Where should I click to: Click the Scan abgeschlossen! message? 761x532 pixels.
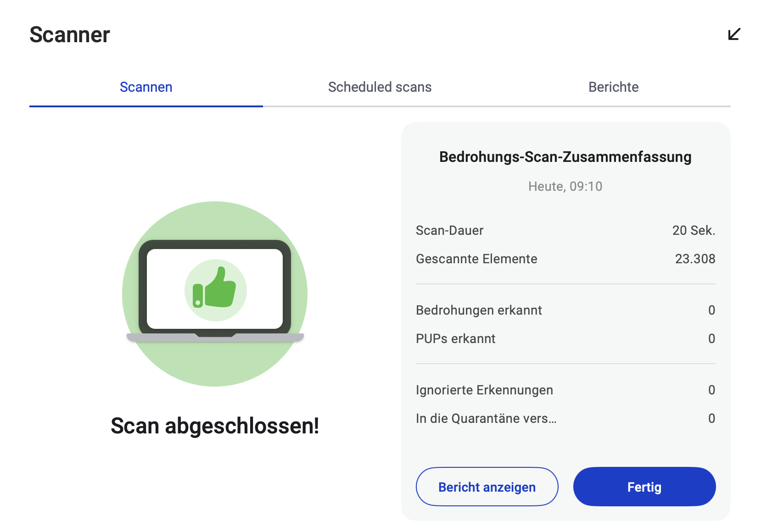(x=215, y=426)
